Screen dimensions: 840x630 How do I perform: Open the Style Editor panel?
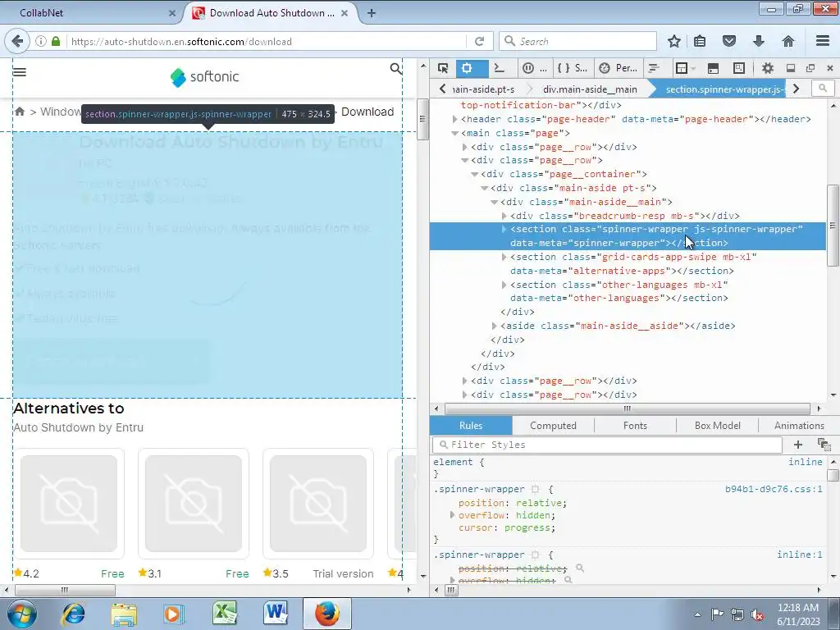572,68
